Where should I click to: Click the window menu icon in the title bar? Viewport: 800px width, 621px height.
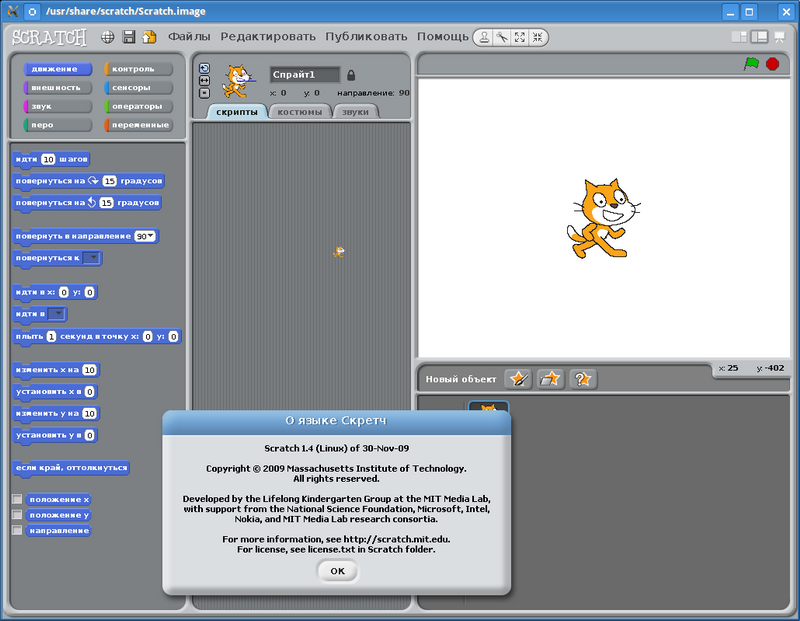click(x=13, y=11)
